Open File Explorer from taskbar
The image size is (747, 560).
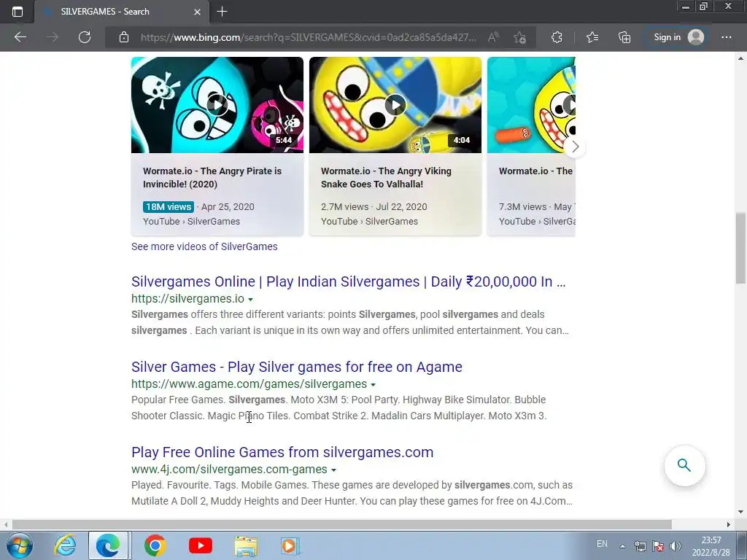click(246, 545)
